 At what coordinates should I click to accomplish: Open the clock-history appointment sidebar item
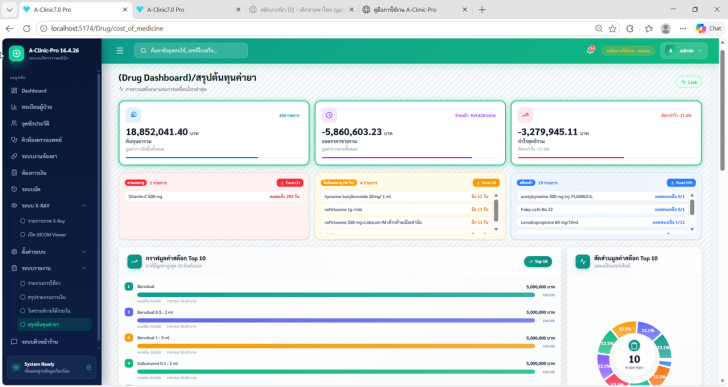tap(26, 189)
